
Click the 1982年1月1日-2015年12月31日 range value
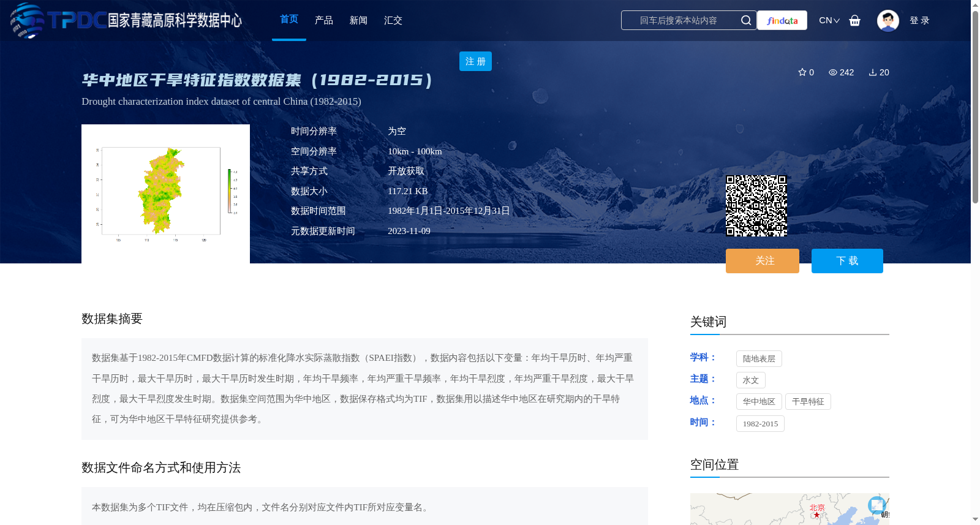coord(449,211)
